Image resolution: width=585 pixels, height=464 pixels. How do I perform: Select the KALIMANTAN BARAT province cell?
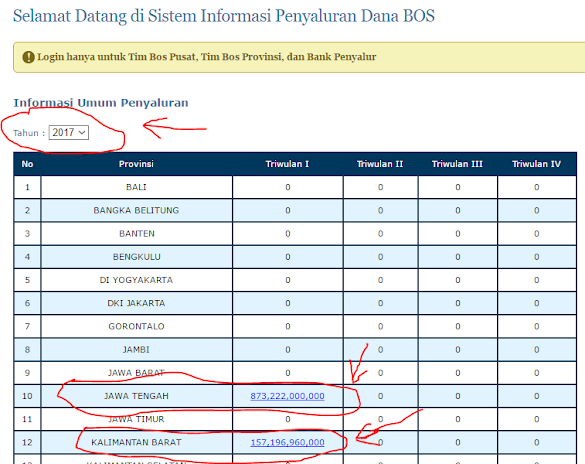point(137,442)
